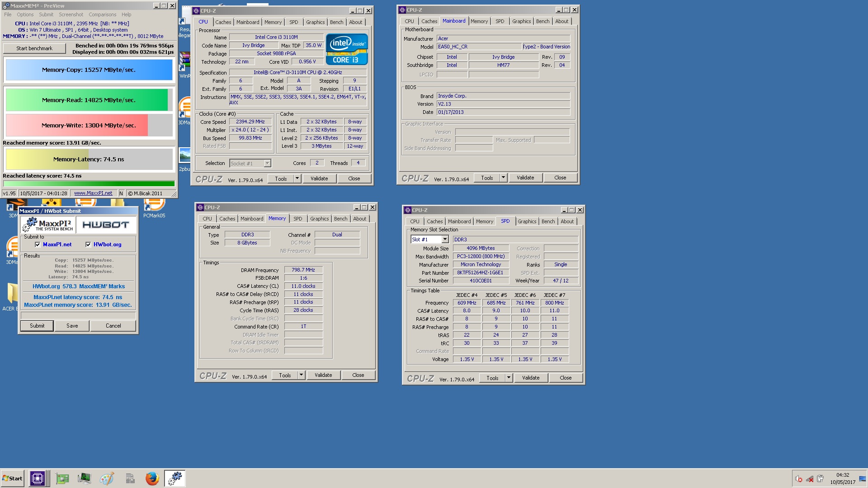This screenshot has height=488, width=868.
Task: Click Save in the HWbot Submit dialog
Action: click(x=72, y=326)
